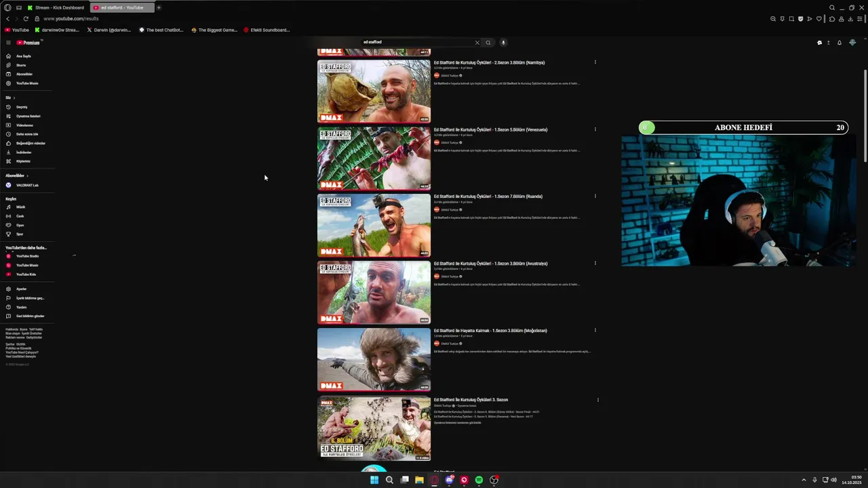The width and height of the screenshot is (868, 488).
Task: Open the Namibya episode thumbnail
Action: click(x=374, y=91)
